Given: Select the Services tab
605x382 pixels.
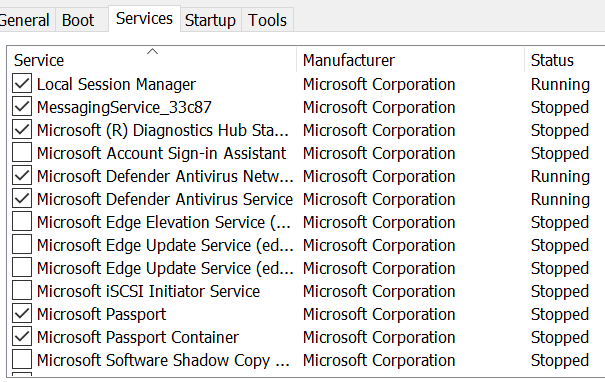Looking at the screenshot, I should click(144, 19).
